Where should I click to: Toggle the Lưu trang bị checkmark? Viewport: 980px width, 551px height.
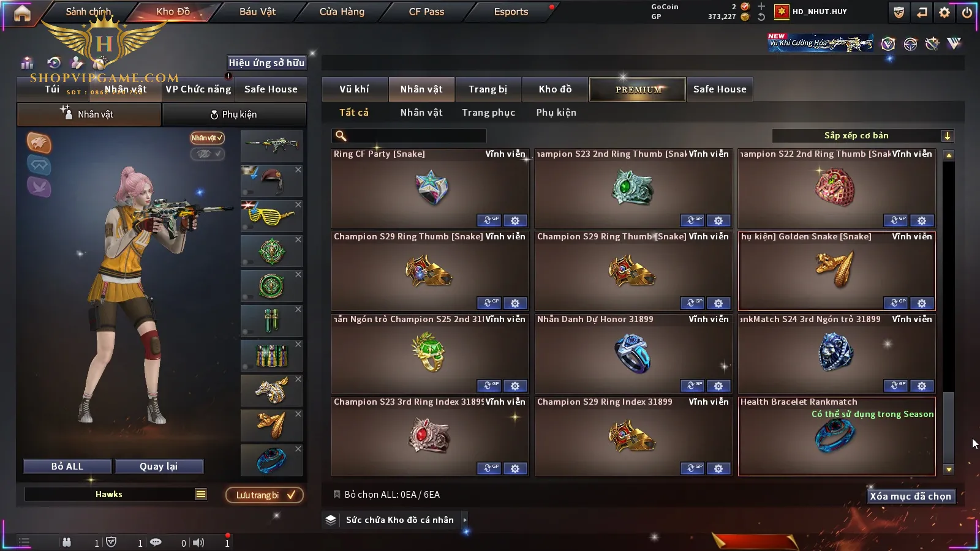[x=292, y=495]
